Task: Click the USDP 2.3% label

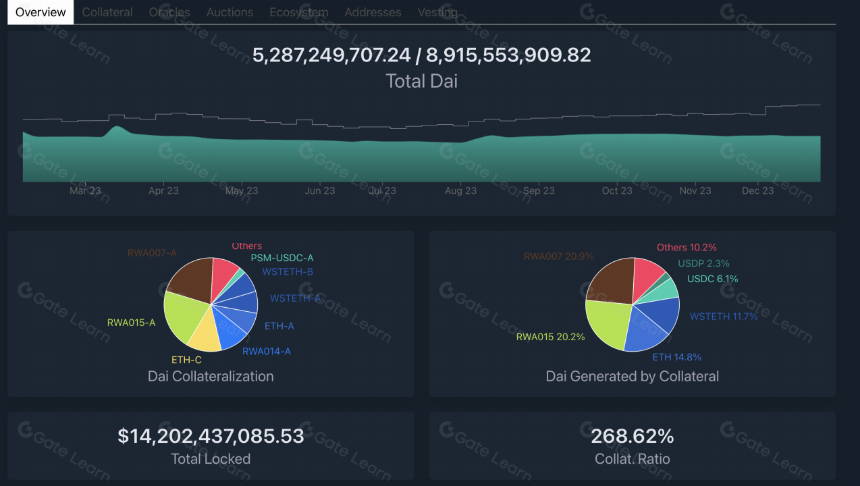Action: click(x=704, y=263)
